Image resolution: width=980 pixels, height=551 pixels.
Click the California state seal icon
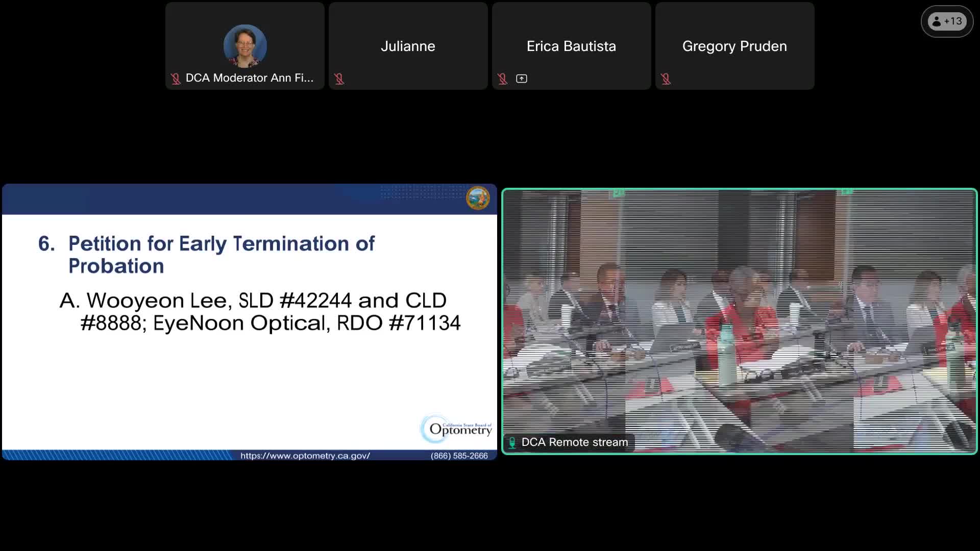click(x=478, y=198)
